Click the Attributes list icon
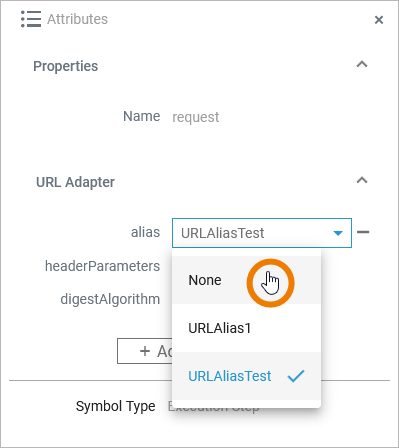 pos(31,19)
